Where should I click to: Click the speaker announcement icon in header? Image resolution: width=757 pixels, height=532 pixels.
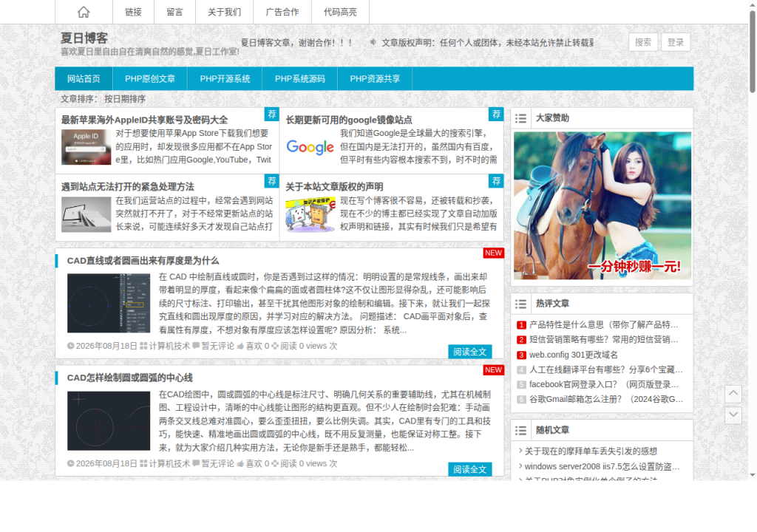373,42
